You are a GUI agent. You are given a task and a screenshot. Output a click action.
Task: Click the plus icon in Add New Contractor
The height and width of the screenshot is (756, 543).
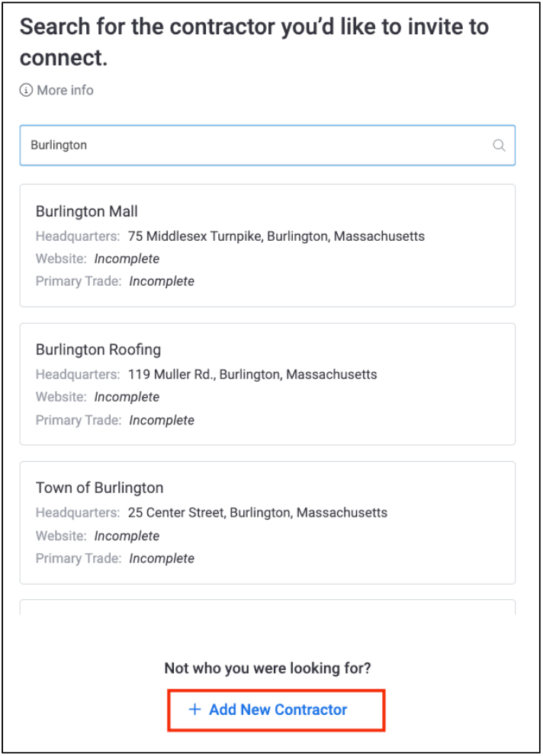pos(194,710)
